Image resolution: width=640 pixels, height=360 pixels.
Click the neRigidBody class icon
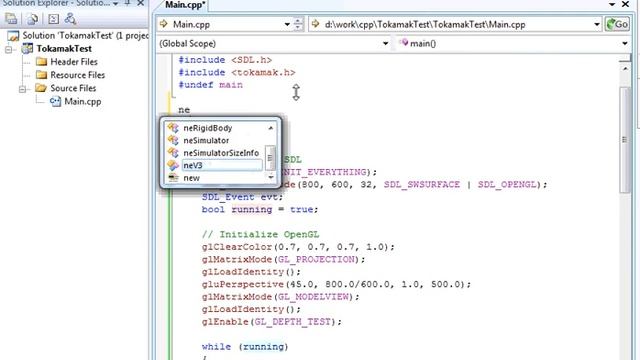[173, 128]
